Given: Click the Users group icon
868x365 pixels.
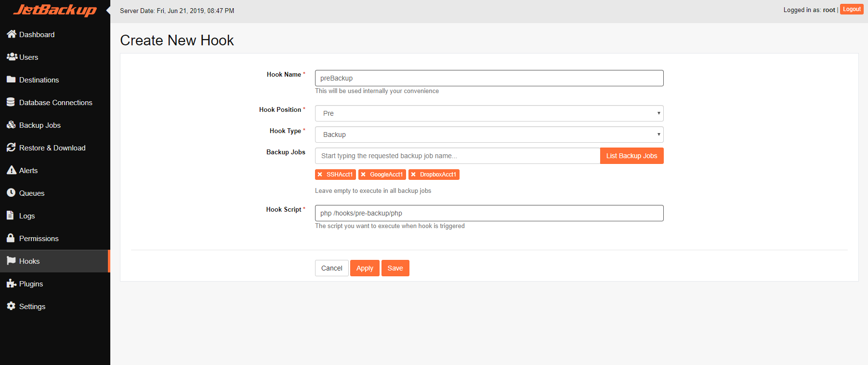Looking at the screenshot, I should click(x=12, y=57).
